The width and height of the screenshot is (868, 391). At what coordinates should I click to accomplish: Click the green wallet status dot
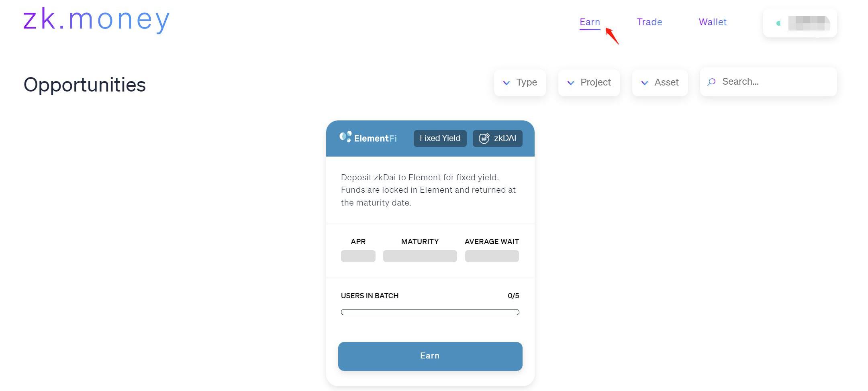click(x=778, y=23)
